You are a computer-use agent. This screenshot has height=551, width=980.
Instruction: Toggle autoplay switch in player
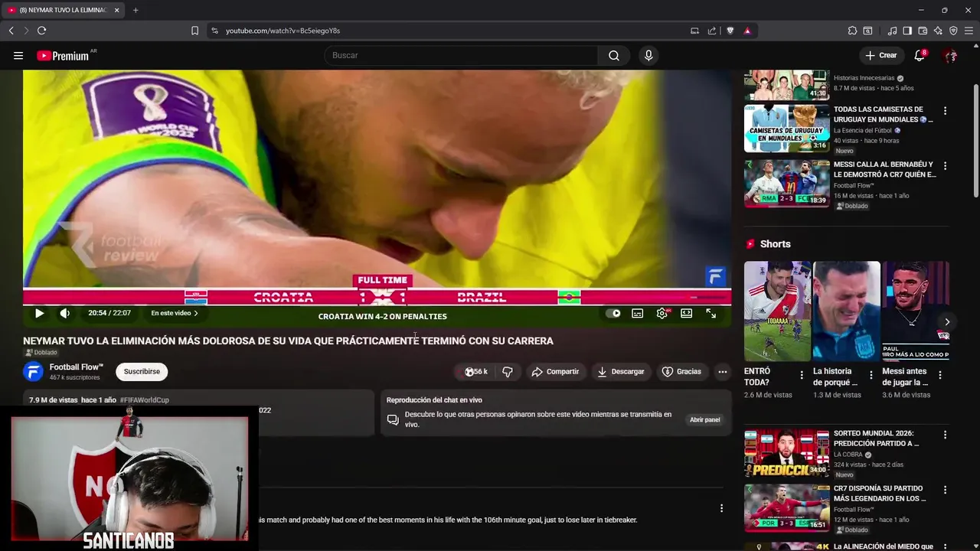[613, 313]
